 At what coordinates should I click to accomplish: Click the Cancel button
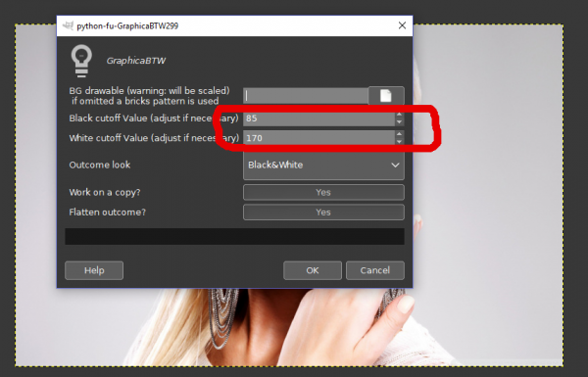[x=375, y=270]
